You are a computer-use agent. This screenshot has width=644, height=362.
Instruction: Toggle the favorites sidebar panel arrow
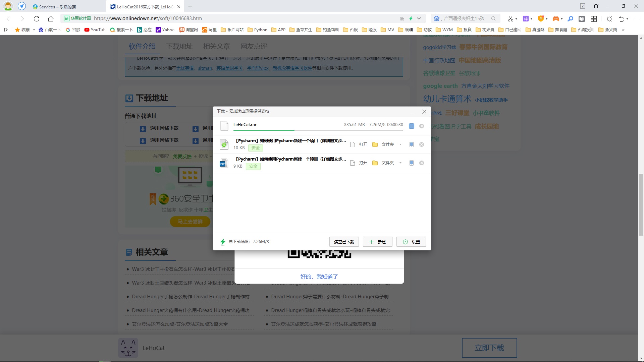(x=6, y=30)
